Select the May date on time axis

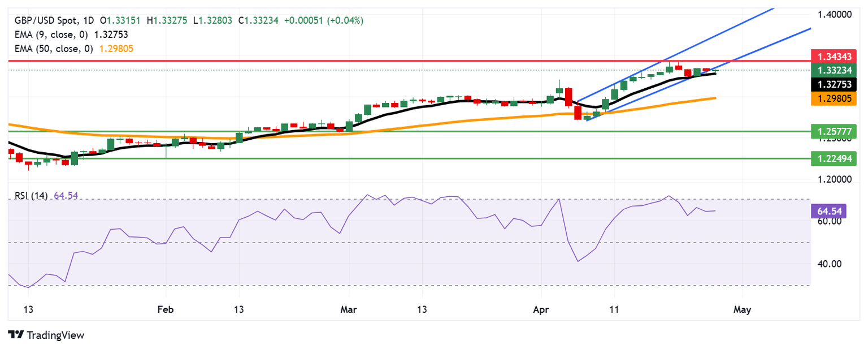[741, 310]
